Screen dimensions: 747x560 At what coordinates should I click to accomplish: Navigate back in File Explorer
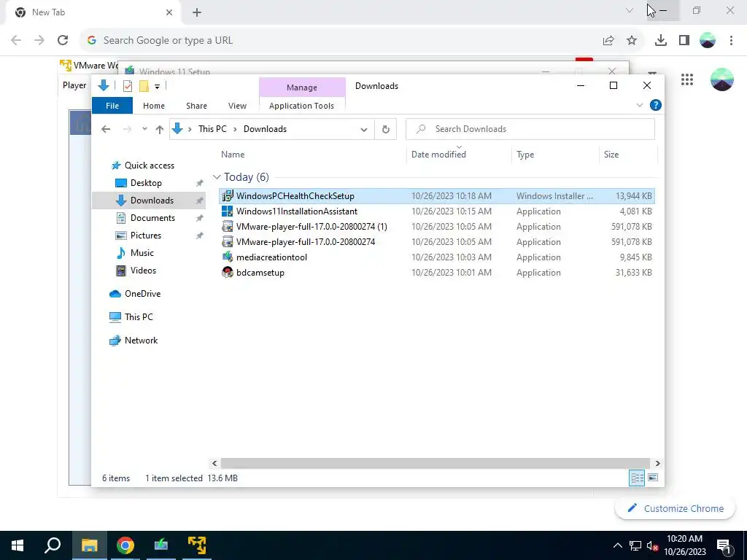(106, 129)
